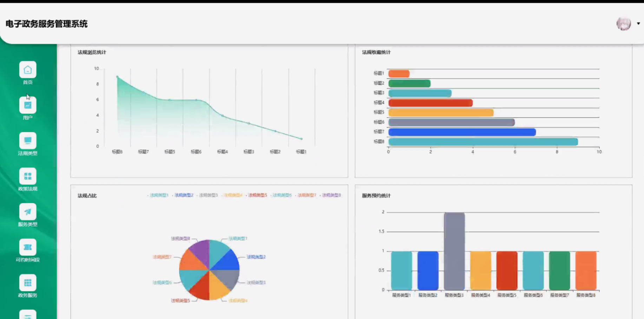This screenshot has width=644, height=319.
Task: Toggle the 法规类型6 legend entry
Action: 281,195
